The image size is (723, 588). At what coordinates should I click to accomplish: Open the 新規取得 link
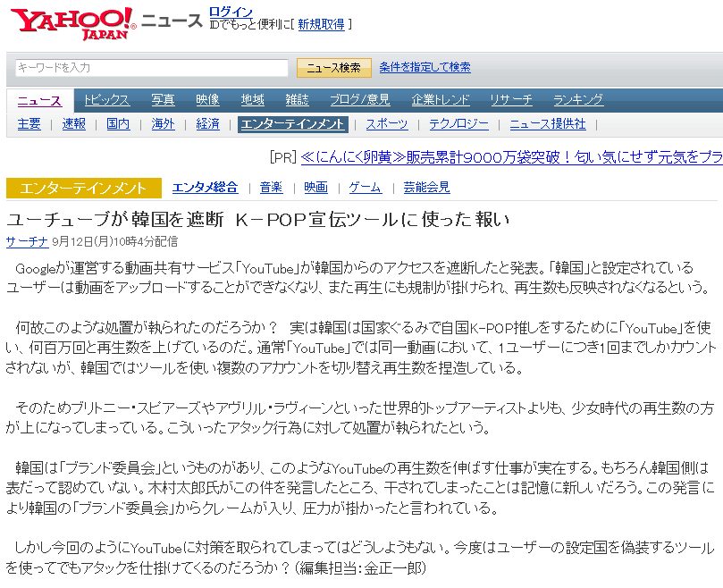322,24
